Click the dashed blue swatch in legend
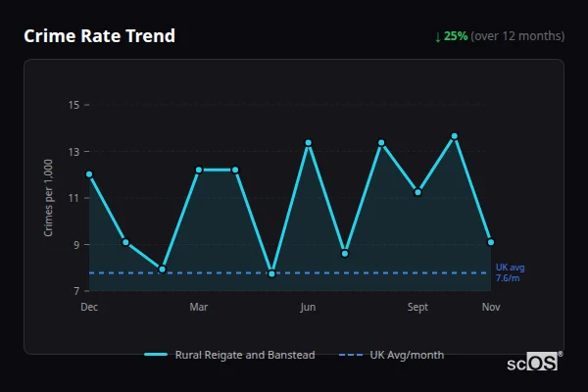Viewport: 588px width, 392px height. (351, 355)
